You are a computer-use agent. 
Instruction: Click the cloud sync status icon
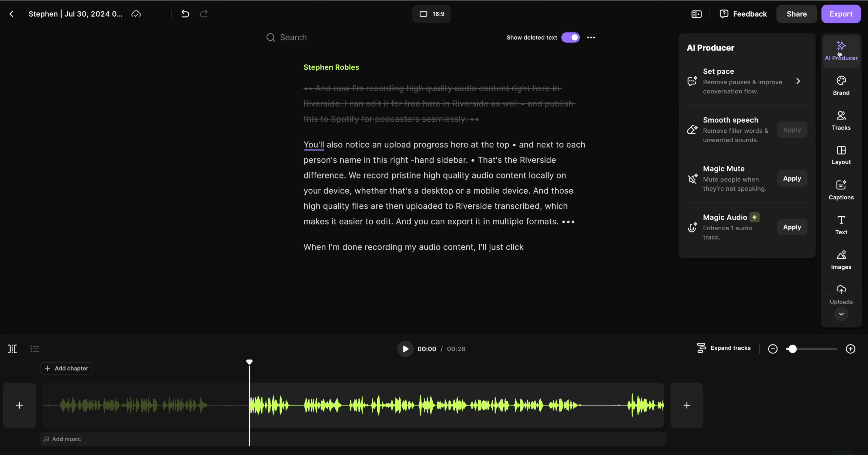point(136,14)
